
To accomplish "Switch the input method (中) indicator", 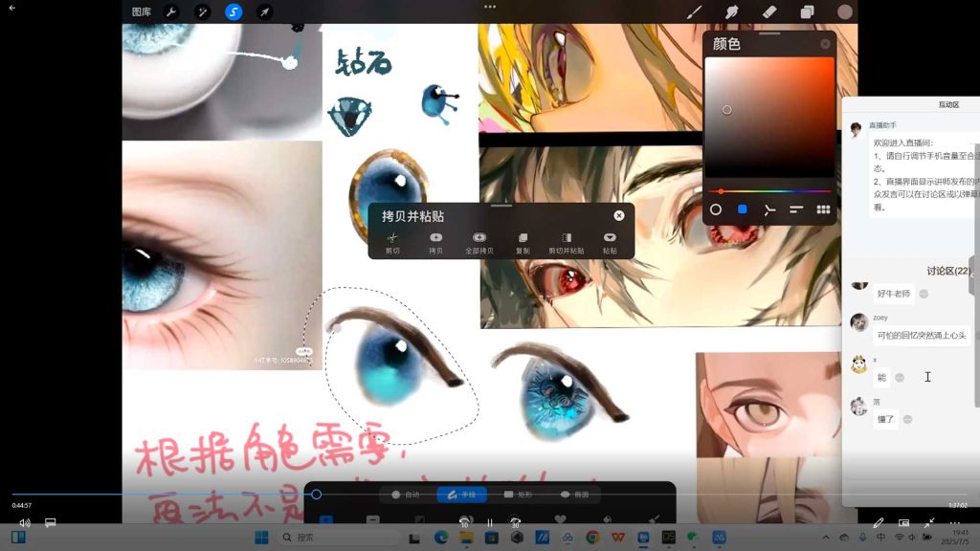I will tap(880, 538).
